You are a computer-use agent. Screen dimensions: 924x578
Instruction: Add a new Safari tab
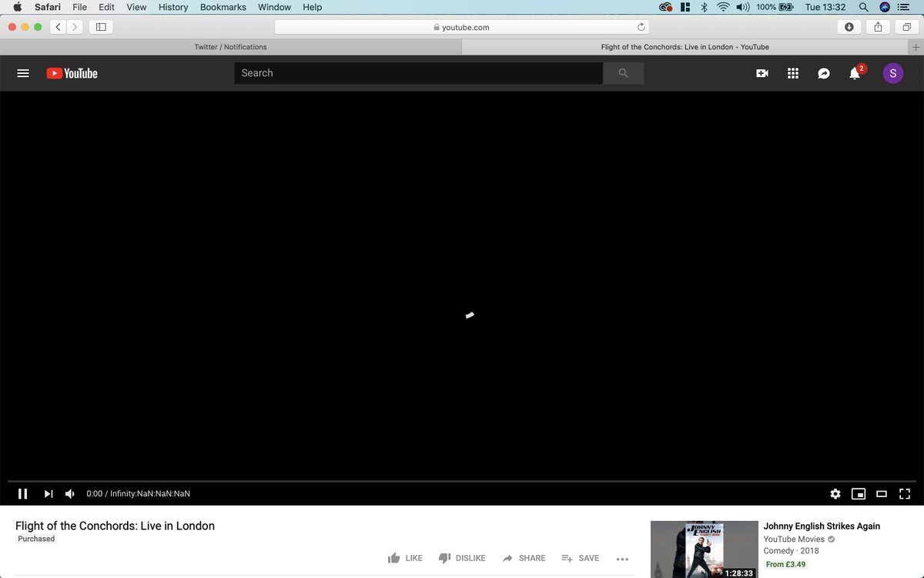coord(916,47)
